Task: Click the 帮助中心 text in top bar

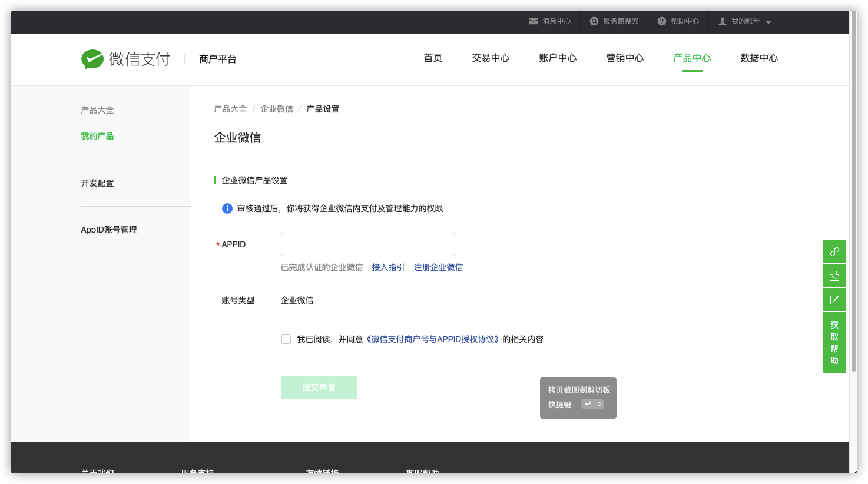Action: (x=685, y=21)
